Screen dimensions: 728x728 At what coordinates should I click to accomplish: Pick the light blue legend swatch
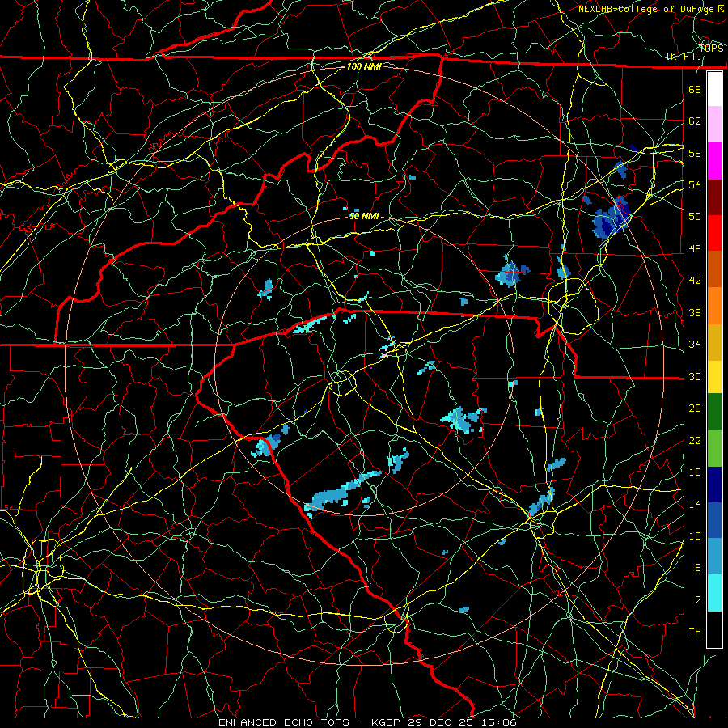tap(714, 557)
